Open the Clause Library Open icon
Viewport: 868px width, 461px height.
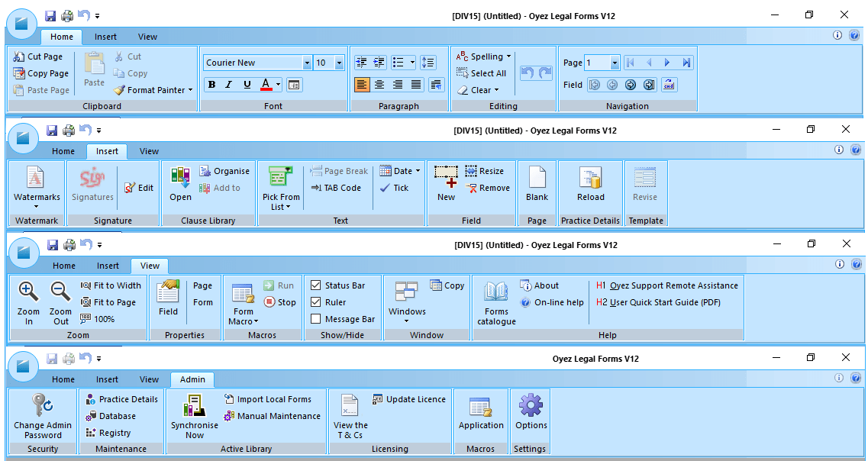click(180, 178)
